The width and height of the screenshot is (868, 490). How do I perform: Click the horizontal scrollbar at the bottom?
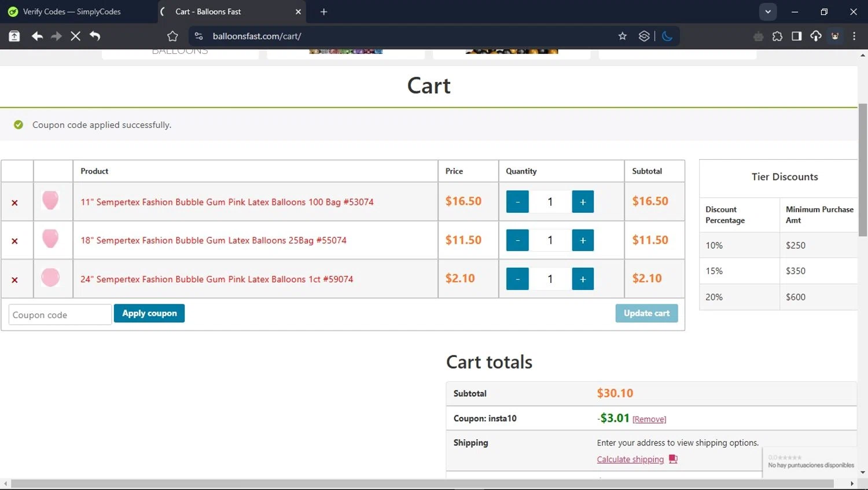(x=422, y=484)
